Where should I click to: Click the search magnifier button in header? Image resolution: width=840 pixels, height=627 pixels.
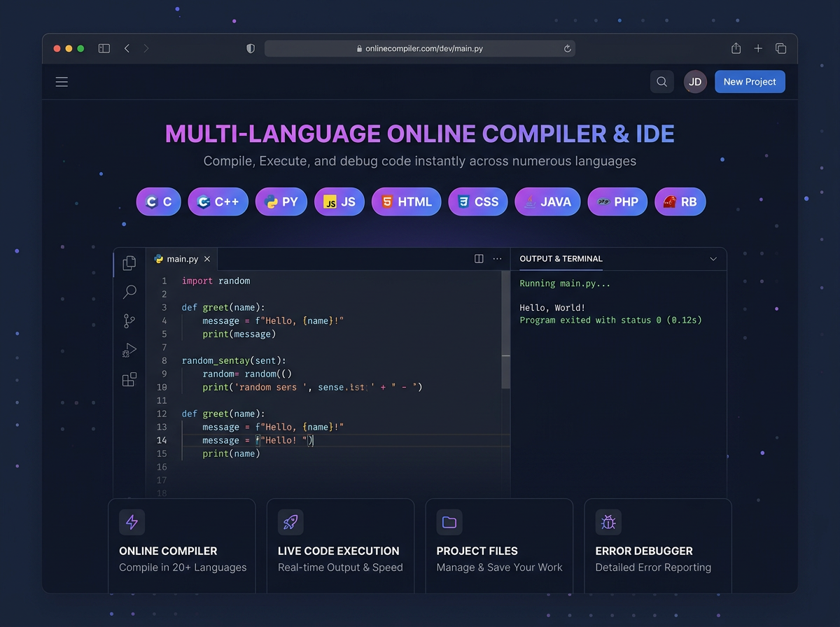[x=661, y=82]
